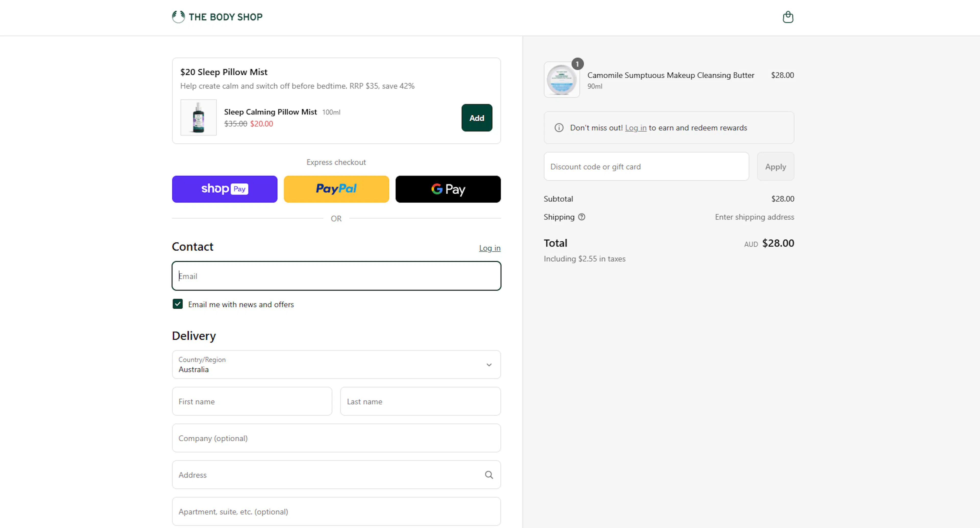Open the Sleep Pillow Mist product thumbnail
The width and height of the screenshot is (980, 528).
coord(199,118)
